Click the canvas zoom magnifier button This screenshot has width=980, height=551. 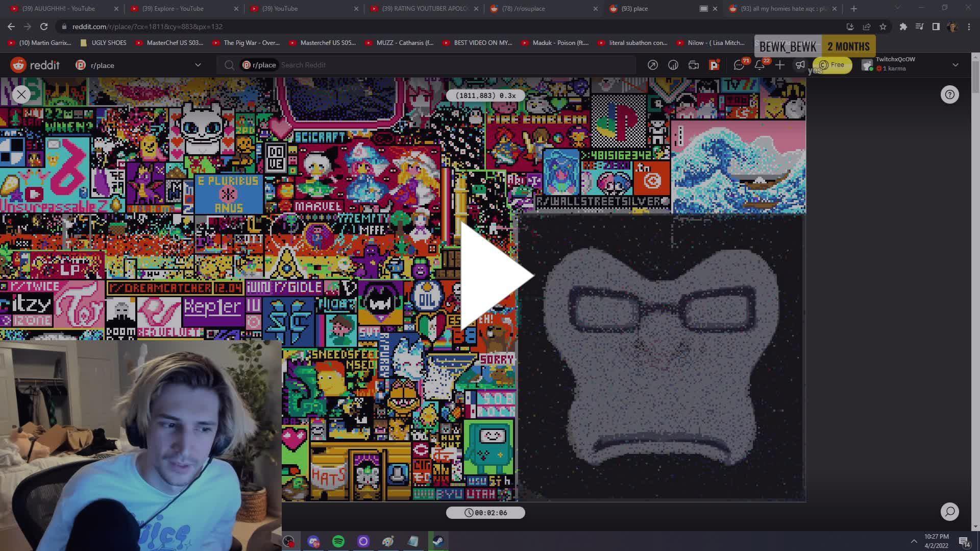pyautogui.click(x=949, y=512)
